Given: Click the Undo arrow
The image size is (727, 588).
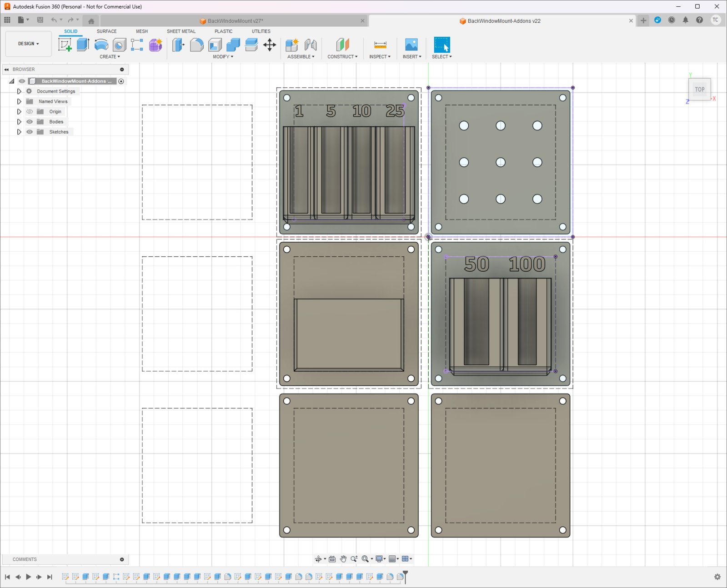Looking at the screenshot, I should click(54, 20).
